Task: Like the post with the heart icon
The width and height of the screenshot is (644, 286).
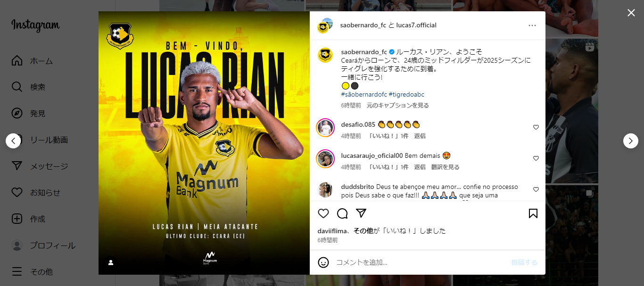Action: tap(323, 213)
